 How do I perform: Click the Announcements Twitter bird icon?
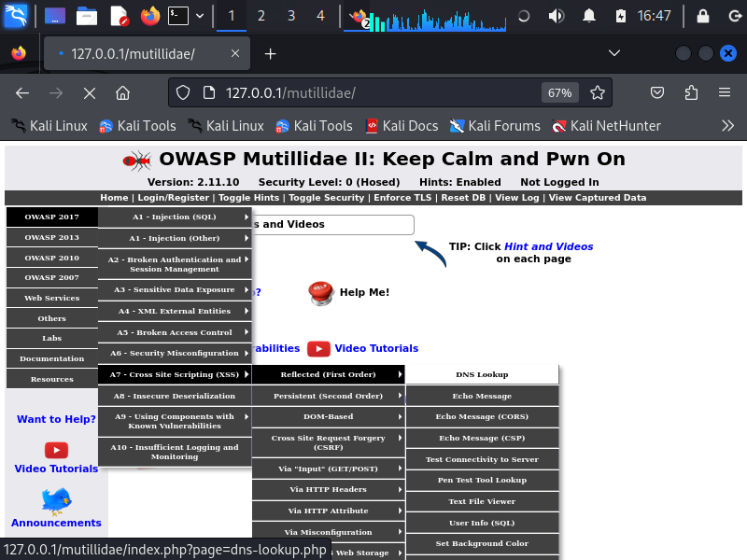(55, 501)
